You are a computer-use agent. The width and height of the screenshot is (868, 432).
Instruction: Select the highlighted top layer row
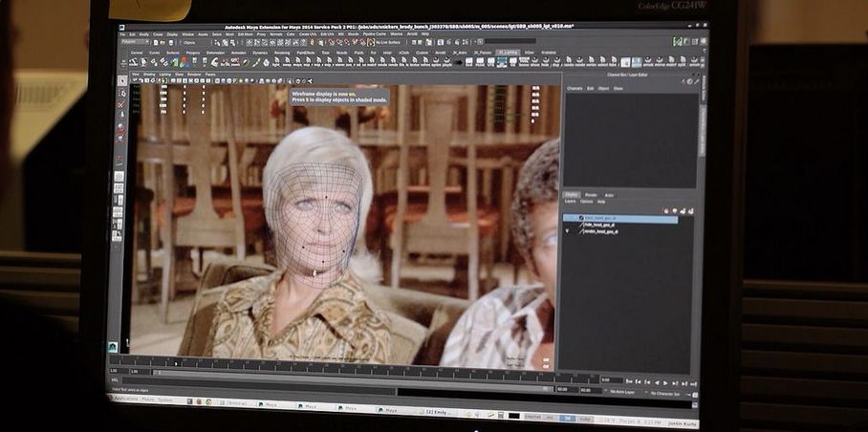pyautogui.click(x=620, y=219)
